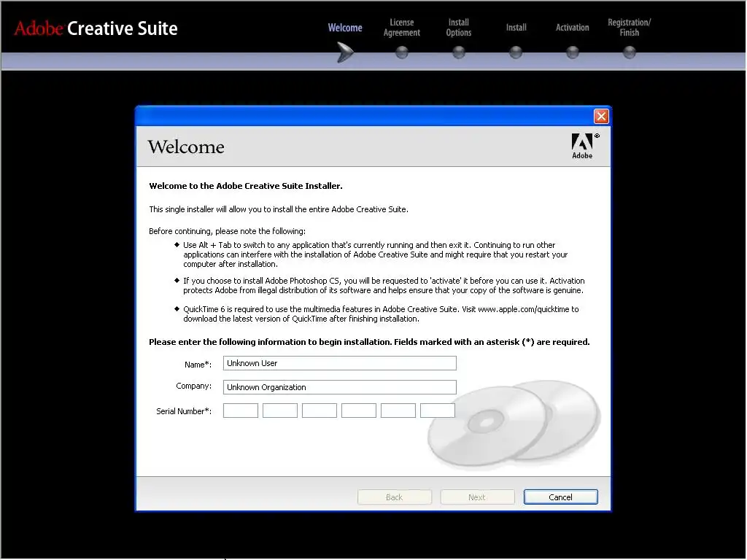The image size is (747, 560).
Task: Click the Name* label
Action: [198, 365]
